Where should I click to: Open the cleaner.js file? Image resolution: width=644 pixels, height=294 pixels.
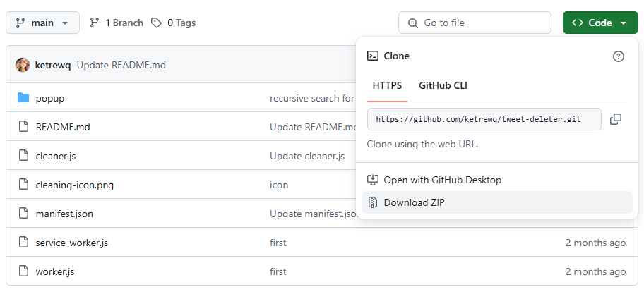[56, 157]
